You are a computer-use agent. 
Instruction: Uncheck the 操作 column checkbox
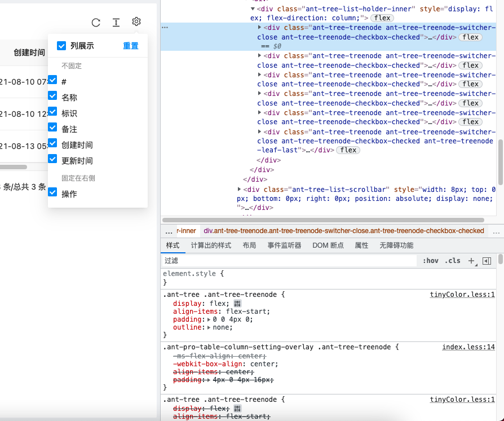[52, 192]
